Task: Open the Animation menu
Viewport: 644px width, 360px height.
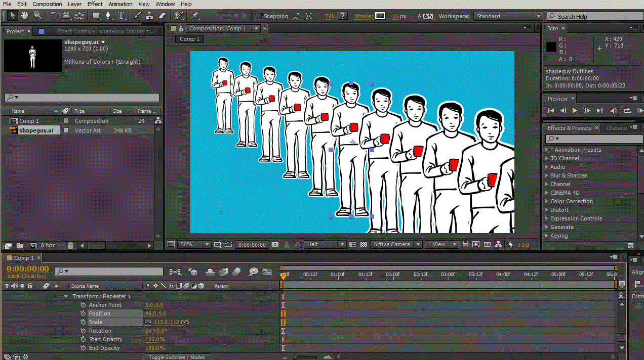Action: [120, 4]
